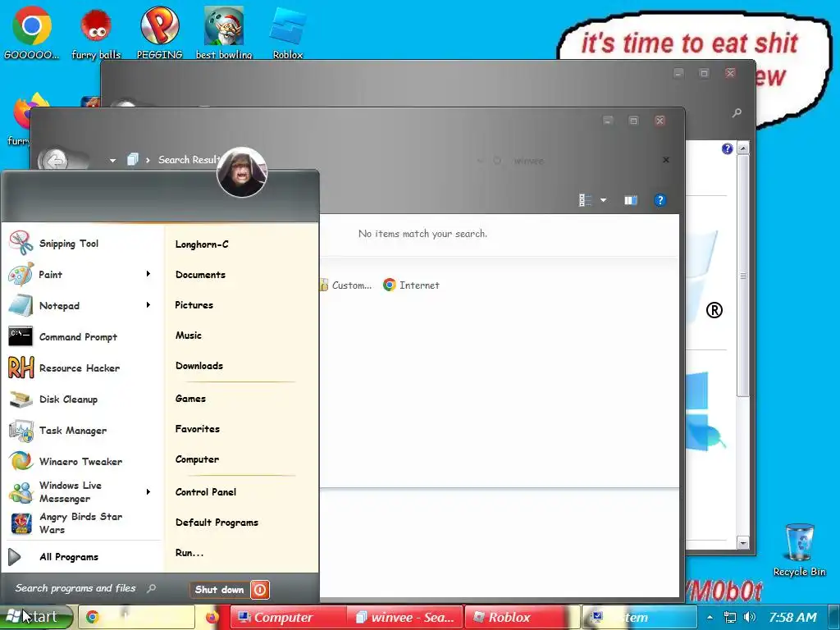Click back arrow in search window
The image size is (840, 630).
pyautogui.click(x=55, y=160)
